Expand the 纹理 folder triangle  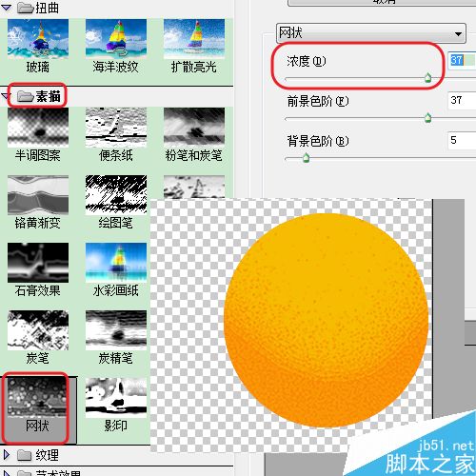pos(6,455)
